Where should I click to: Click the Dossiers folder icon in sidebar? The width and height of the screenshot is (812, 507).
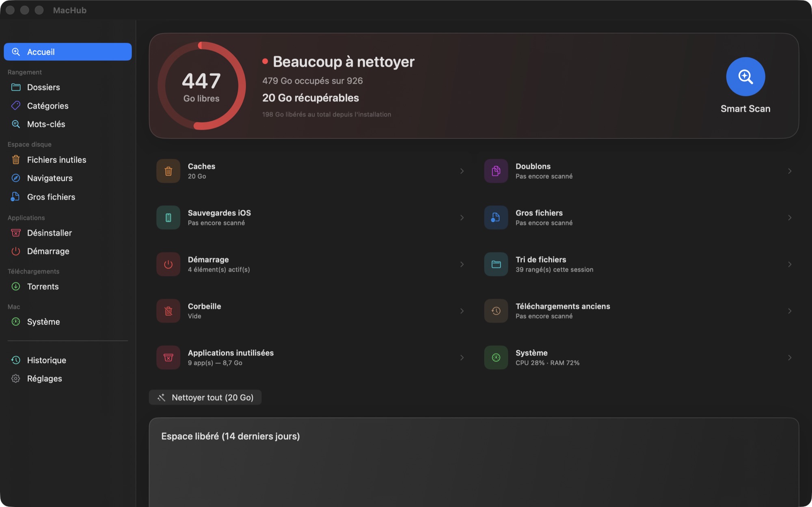tap(16, 87)
